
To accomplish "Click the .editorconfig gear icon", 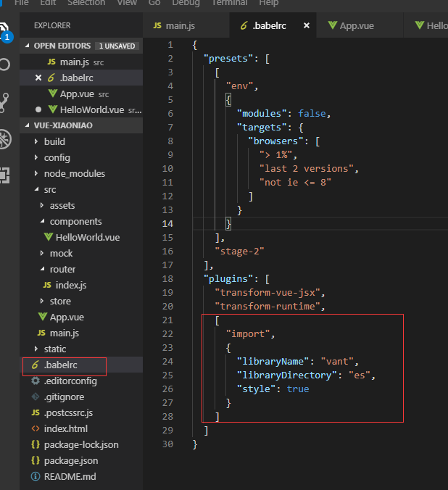I will (36, 381).
